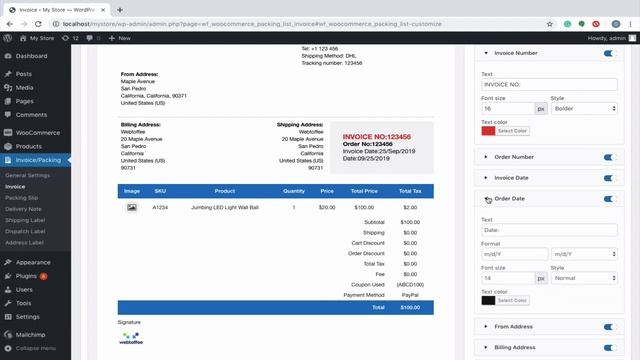
Task: Expand the Billing Address section
Action: [x=486, y=347]
